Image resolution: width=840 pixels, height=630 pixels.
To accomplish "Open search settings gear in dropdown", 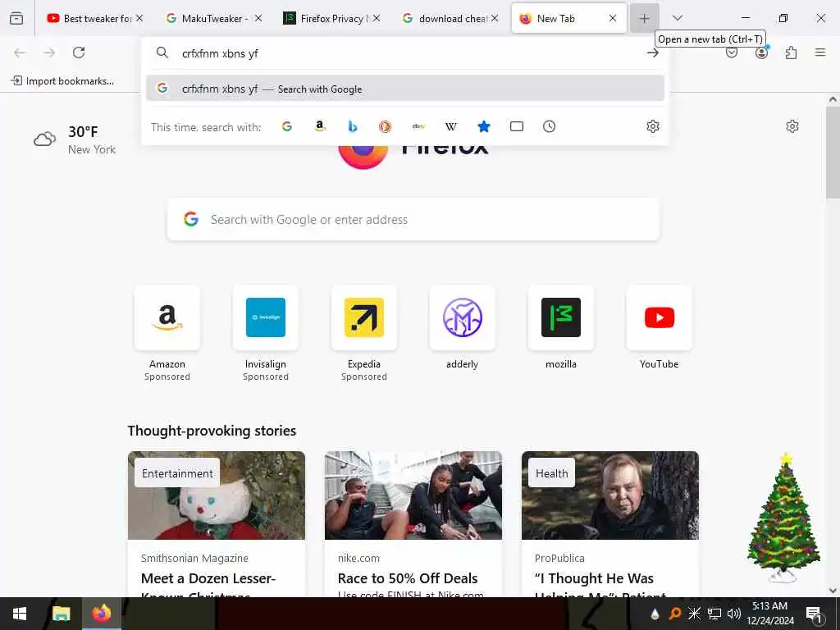I will (652, 126).
